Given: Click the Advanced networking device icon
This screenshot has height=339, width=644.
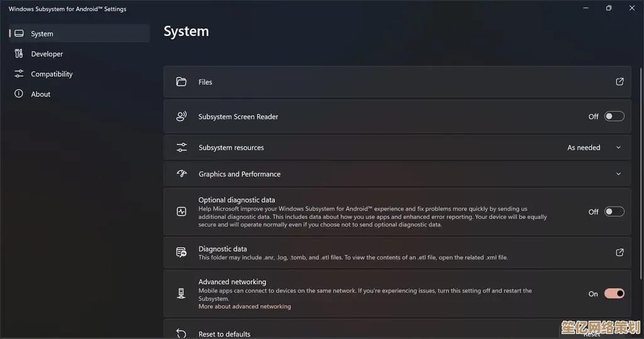Looking at the screenshot, I should point(181,294).
